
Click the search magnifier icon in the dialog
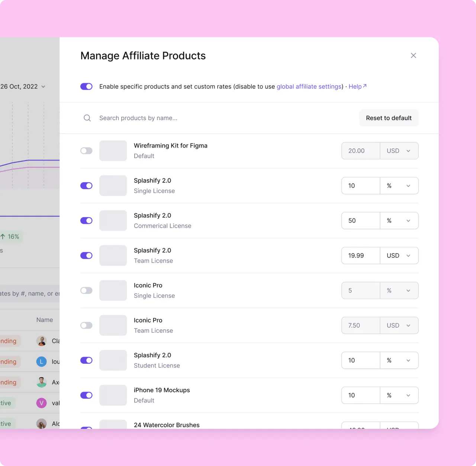87,118
